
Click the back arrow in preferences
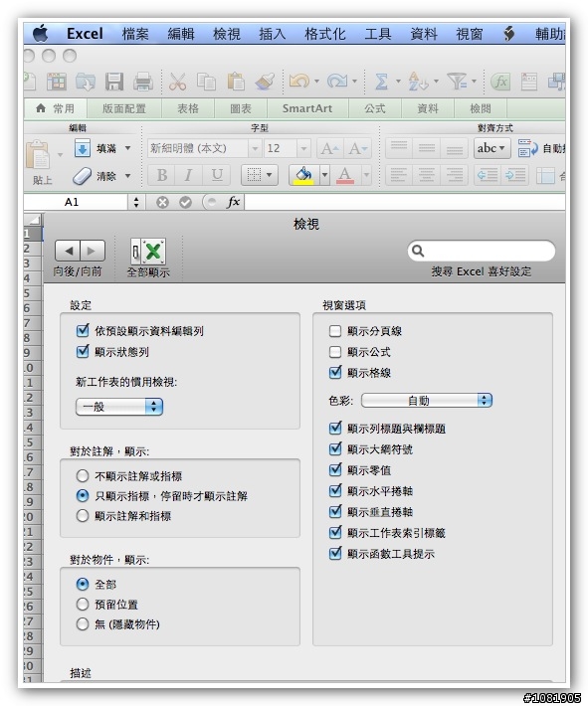[x=68, y=251]
